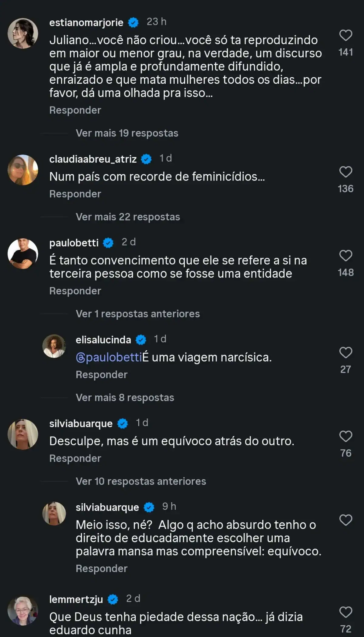Screen dimensions: 364x637
Task: Expand 'Ver mais 19 respostas'
Action: 127,133
